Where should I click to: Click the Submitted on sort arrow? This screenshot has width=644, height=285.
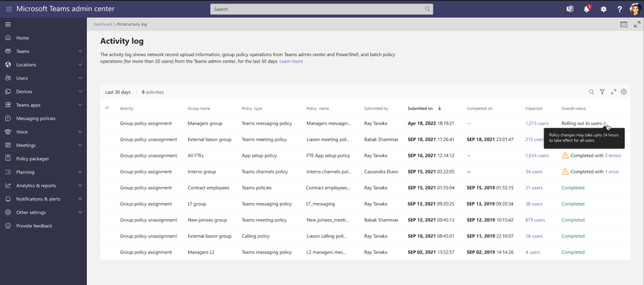pos(440,108)
